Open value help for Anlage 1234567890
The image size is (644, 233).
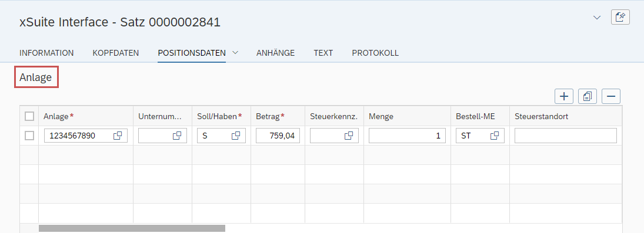[118, 136]
